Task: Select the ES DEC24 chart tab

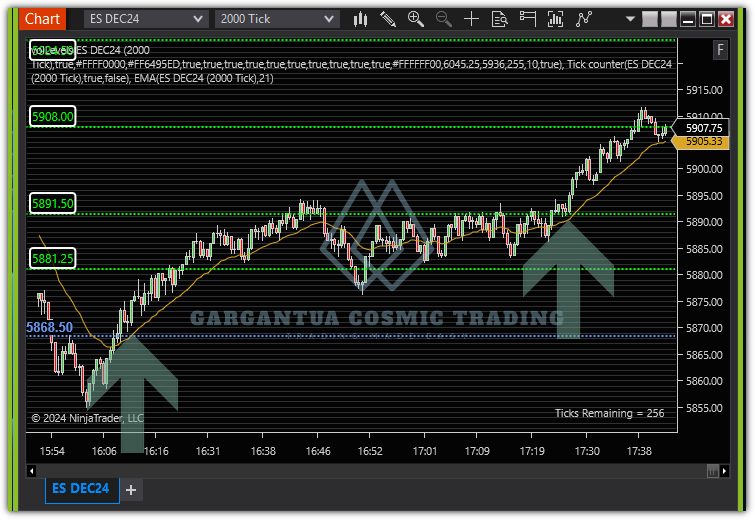Action: coord(82,489)
